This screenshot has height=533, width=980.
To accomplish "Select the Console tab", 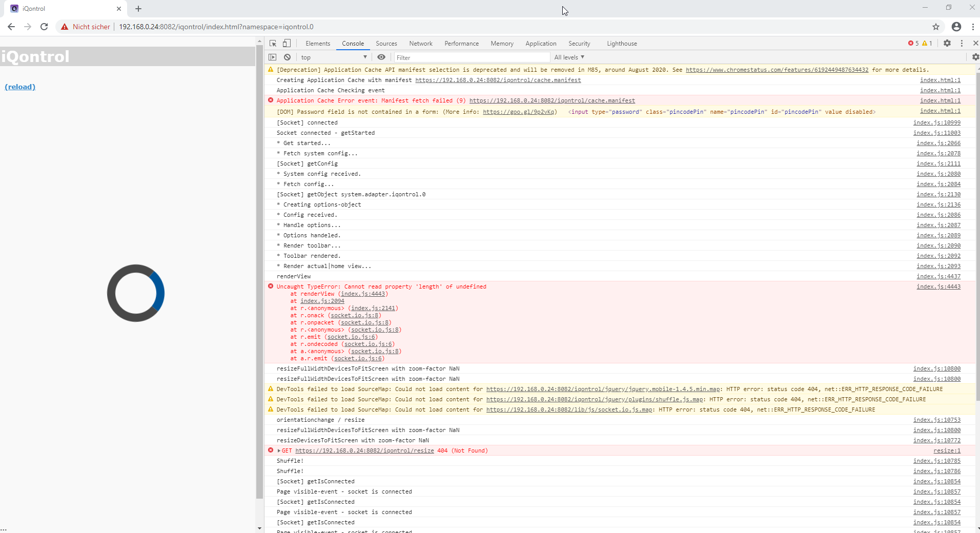I will click(x=353, y=44).
